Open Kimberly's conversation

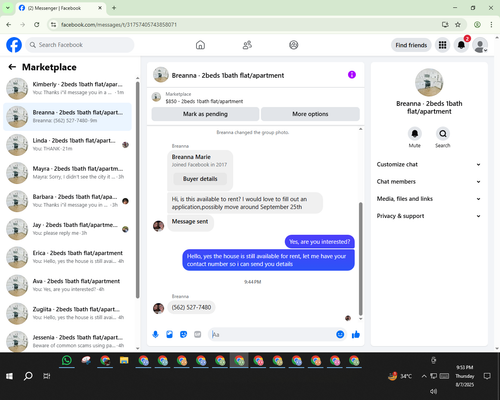67,88
